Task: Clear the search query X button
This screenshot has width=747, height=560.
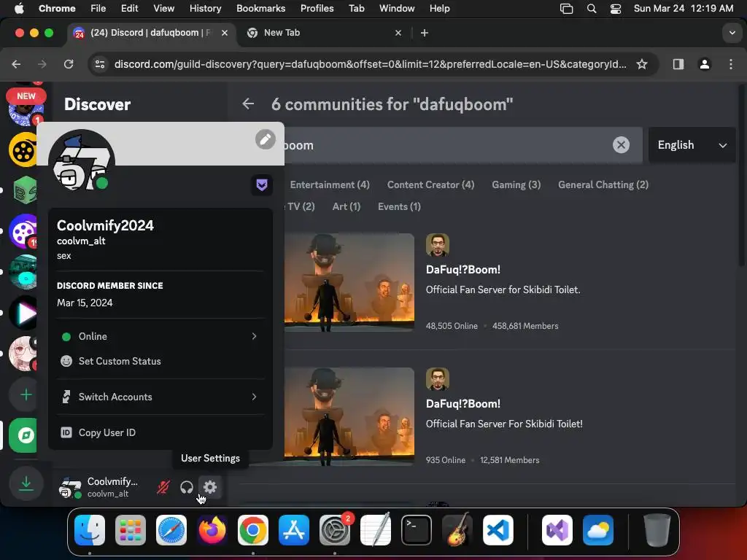Action: tap(621, 145)
